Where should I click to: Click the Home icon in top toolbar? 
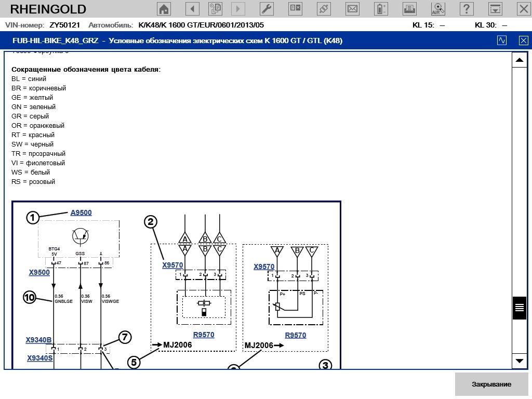pos(164,9)
